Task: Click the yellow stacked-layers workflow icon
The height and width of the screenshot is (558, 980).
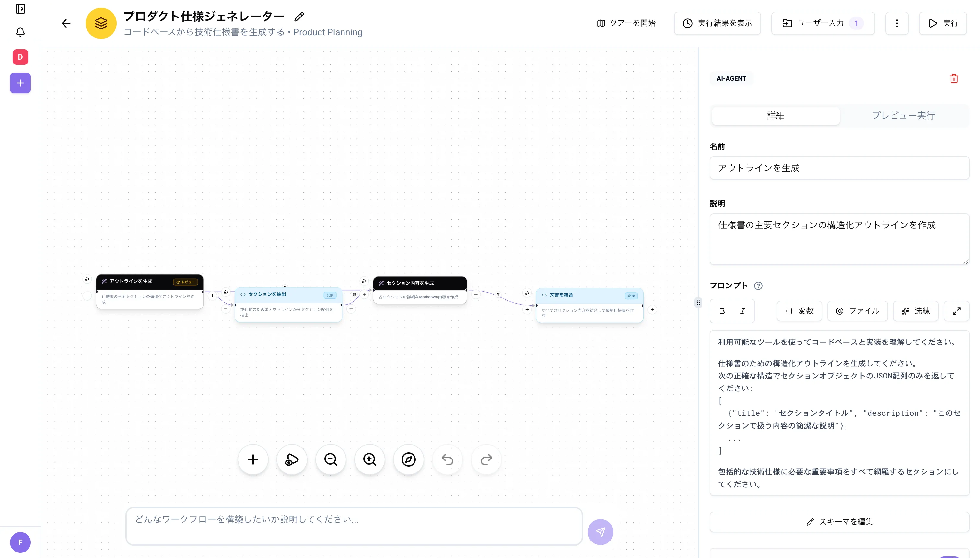Action: coord(101,23)
